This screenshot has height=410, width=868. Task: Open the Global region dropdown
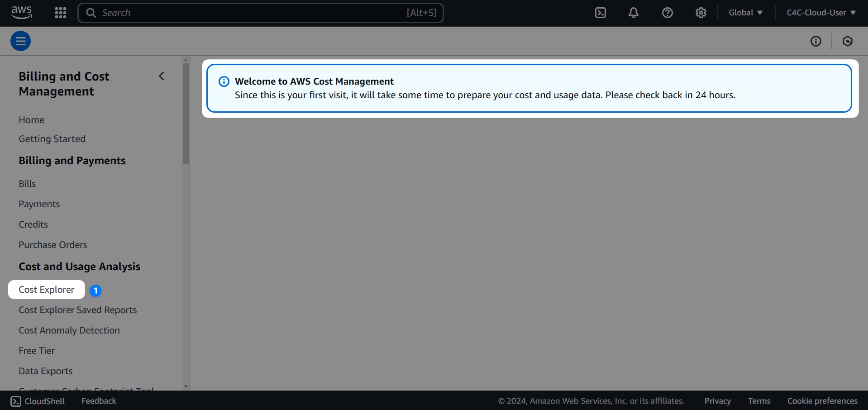click(x=745, y=13)
